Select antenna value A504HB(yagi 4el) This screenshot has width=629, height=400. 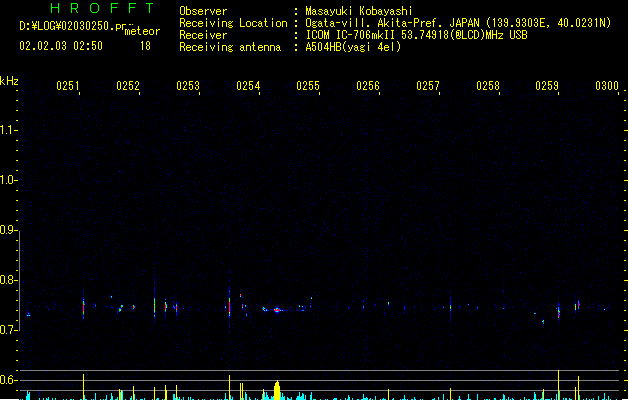[x=353, y=47]
